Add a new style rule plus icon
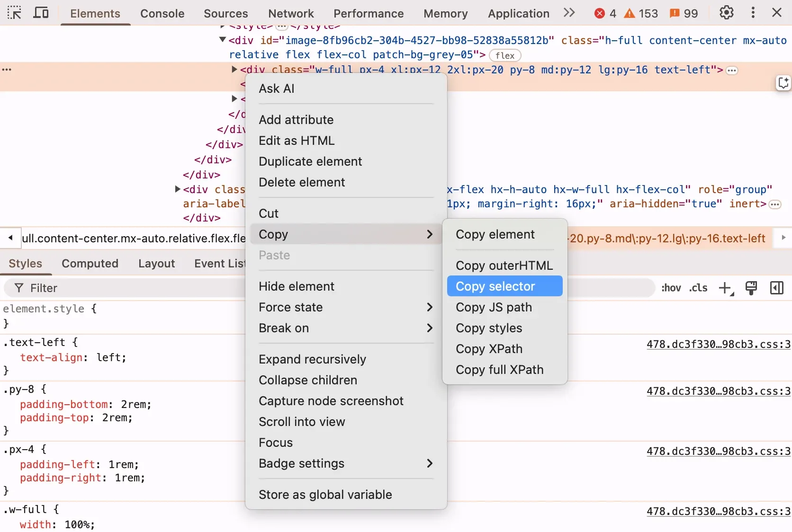The height and width of the screenshot is (532, 792). (725, 288)
